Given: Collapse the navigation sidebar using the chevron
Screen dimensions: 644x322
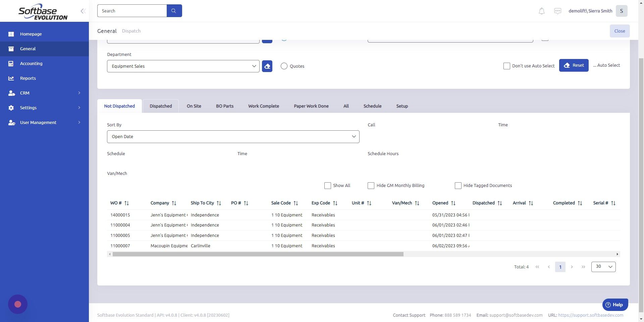Looking at the screenshot, I should [83, 11].
